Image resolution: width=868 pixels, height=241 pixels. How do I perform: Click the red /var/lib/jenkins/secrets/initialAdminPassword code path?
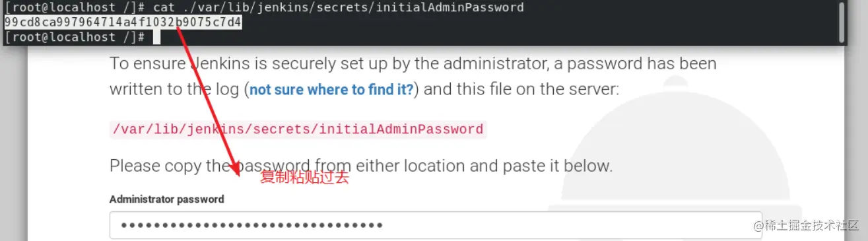click(298, 129)
